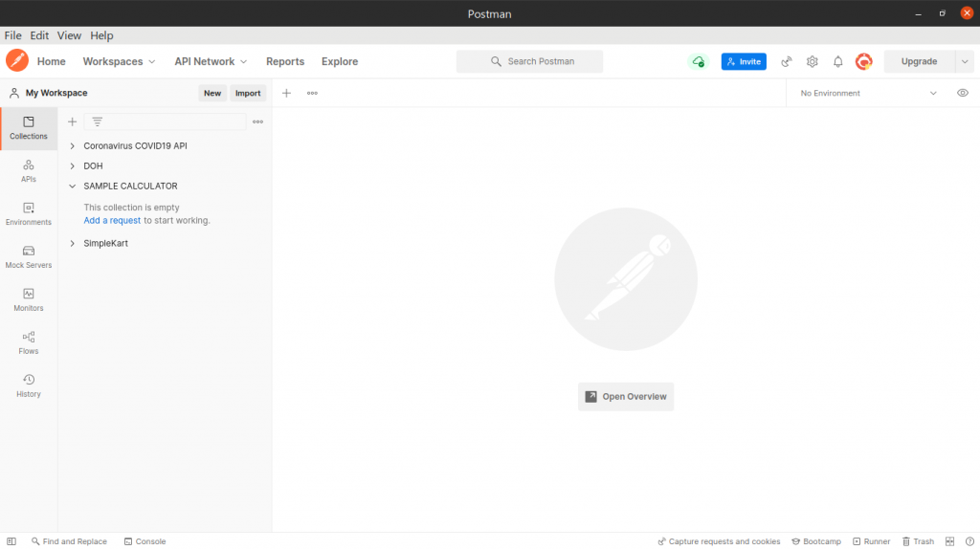The width and height of the screenshot is (980, 550).
Task: Open the Console
Action: pyautogui.click(x=145, y=541)
